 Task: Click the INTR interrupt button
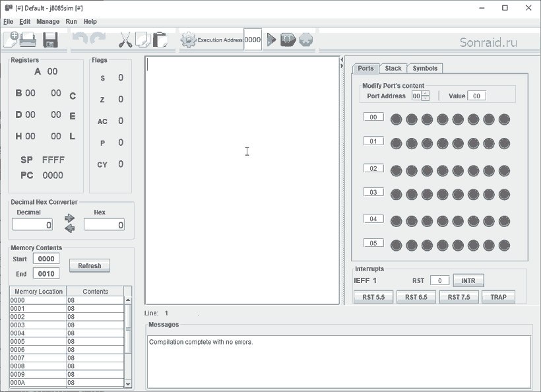click(x=468, y=280)
